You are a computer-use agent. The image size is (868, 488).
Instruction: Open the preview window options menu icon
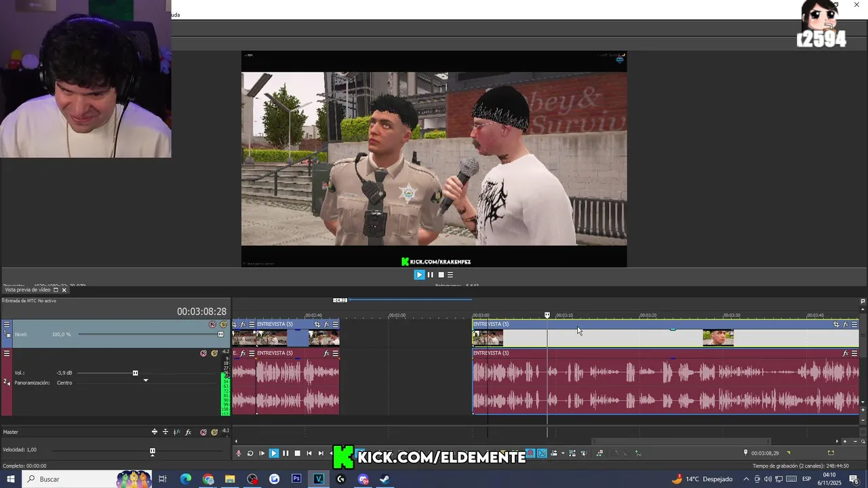tap(450, 274)
